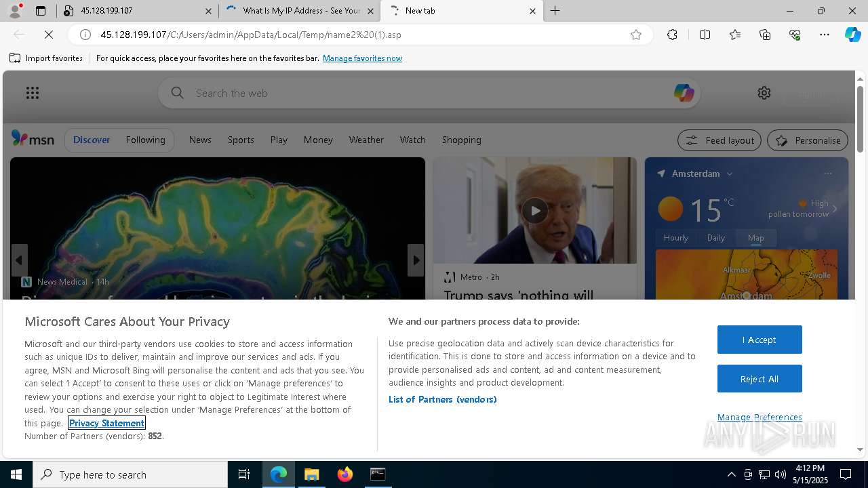Open the tab actions menu icon
Image resolution: width=868 pixels, height=488 pixels.
click(41, 11)
